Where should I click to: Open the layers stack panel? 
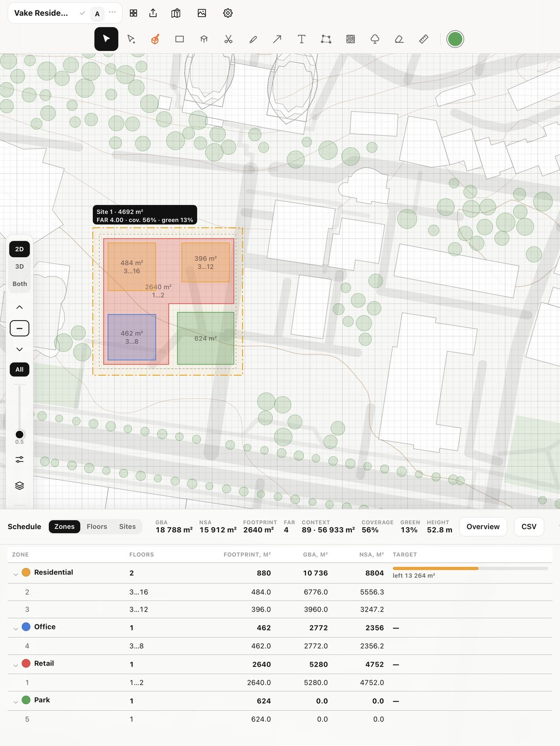click(19, 485)
